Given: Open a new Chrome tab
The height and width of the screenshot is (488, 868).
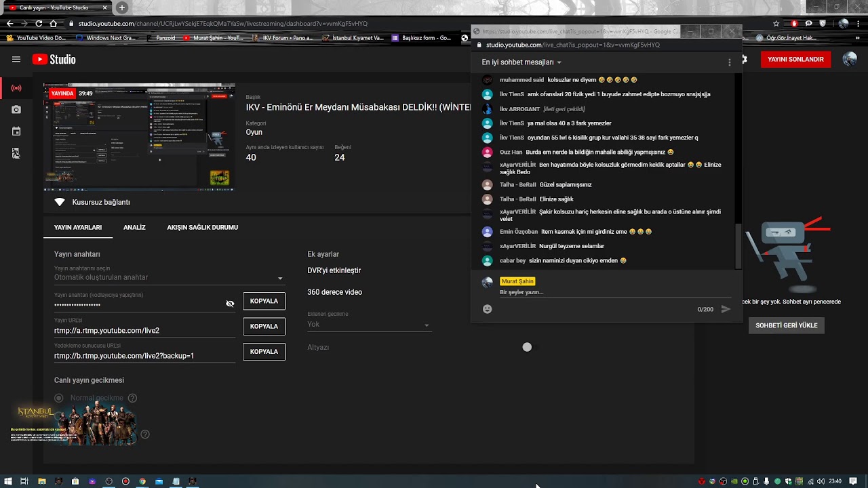Looking at the screenshot, I should tap(121, 7).
